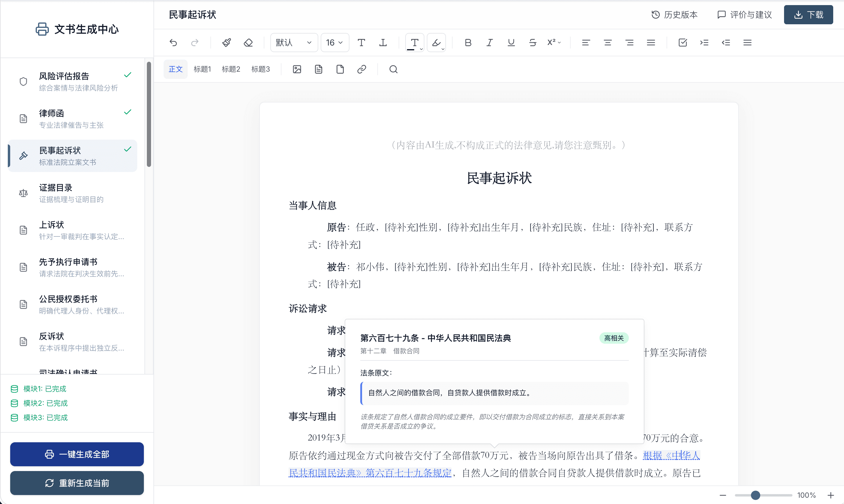Open 证据目录 document type
Image resolution: width=844 pixels, height=504 pixels.
click(x=72, y=193)
